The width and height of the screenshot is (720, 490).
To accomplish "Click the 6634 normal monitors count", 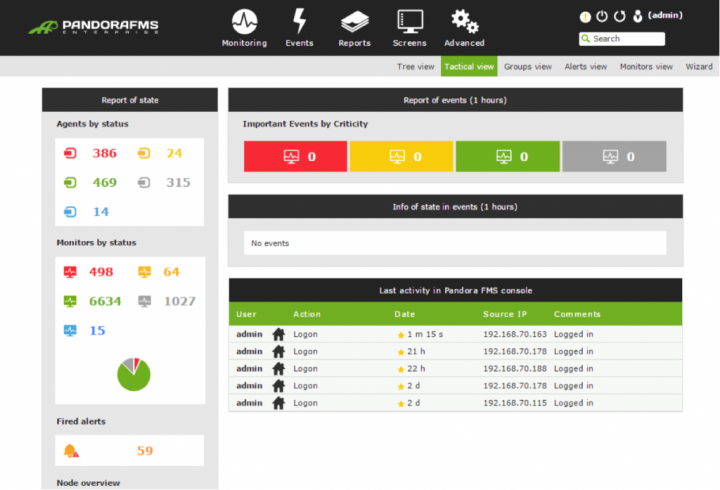I will 105,301.
